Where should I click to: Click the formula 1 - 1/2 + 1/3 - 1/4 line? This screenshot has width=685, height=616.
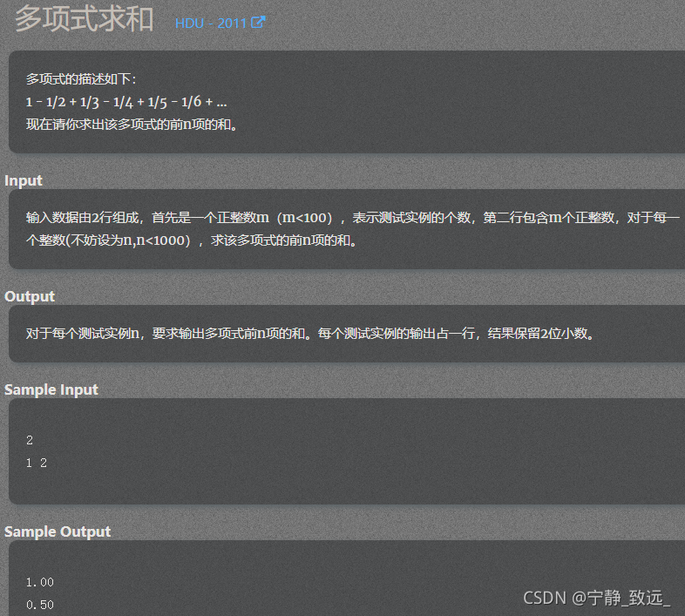126,102
